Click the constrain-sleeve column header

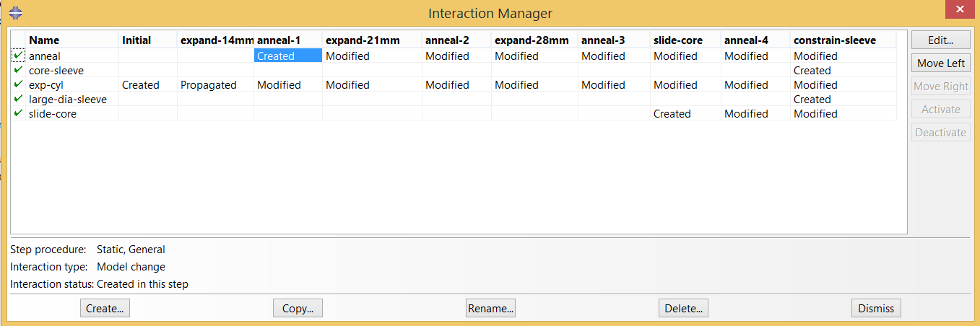[x=835, y=40]
